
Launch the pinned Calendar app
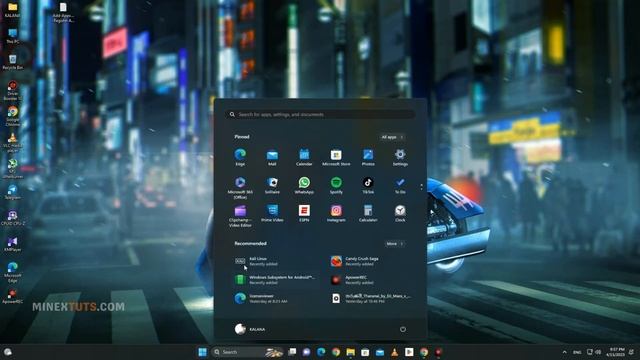pos(304,157)
